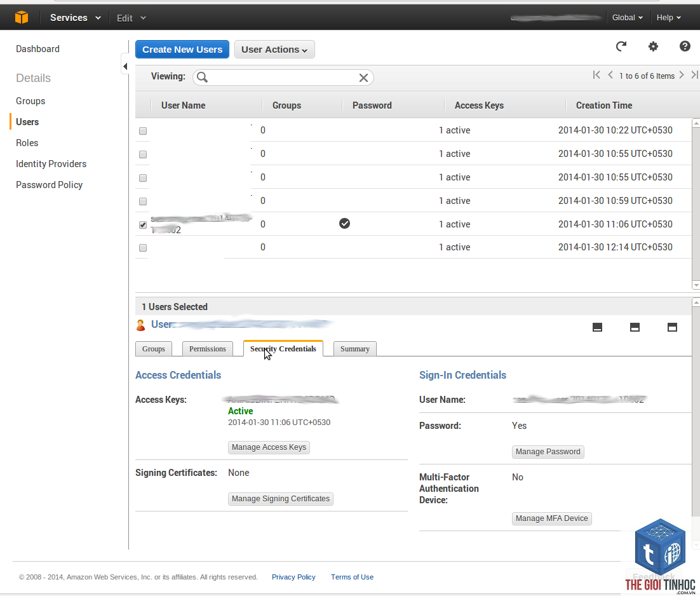Image resolution: width=700 pixels, height=596 pixels.
Task: Click Manage MFA Device button
Action: 552,518
